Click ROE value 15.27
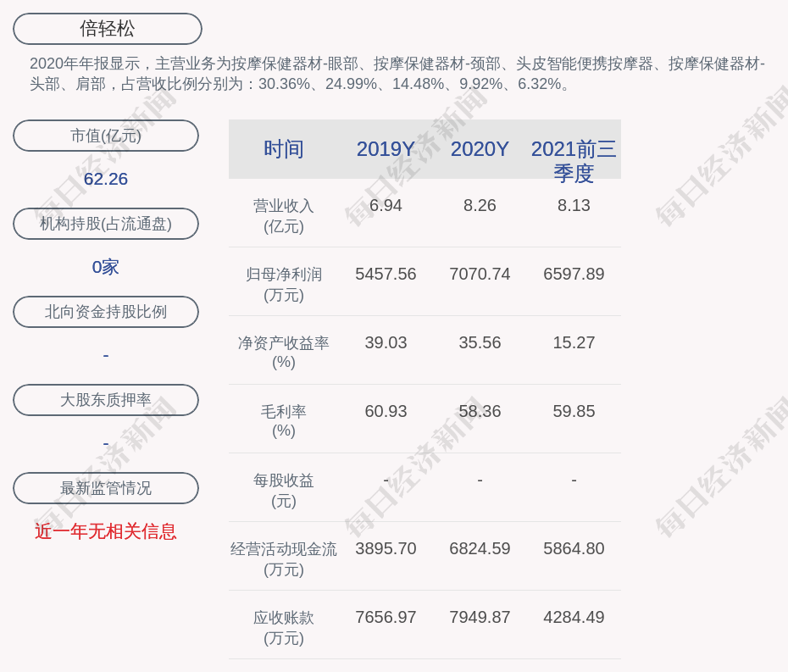Viewport: 788px width, 672px height. (x=574, y=343)
